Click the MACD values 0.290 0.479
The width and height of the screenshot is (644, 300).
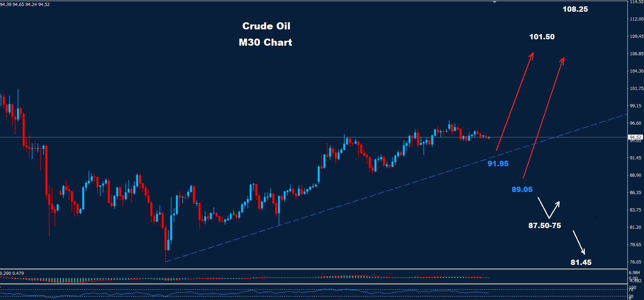(12, 273)
